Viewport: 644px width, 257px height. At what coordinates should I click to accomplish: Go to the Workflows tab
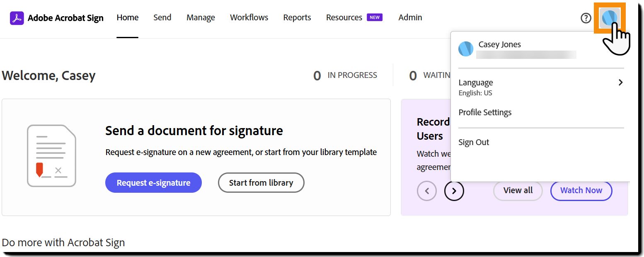click(x=249, y=17)
